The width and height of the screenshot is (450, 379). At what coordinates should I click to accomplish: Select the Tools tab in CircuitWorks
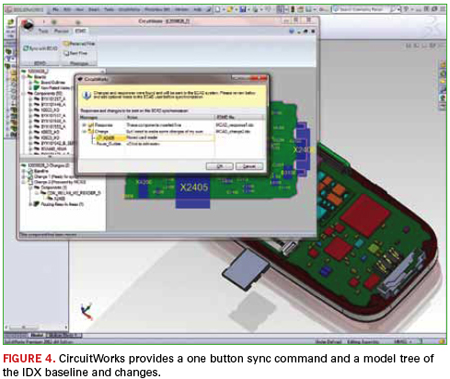point(43,31)
